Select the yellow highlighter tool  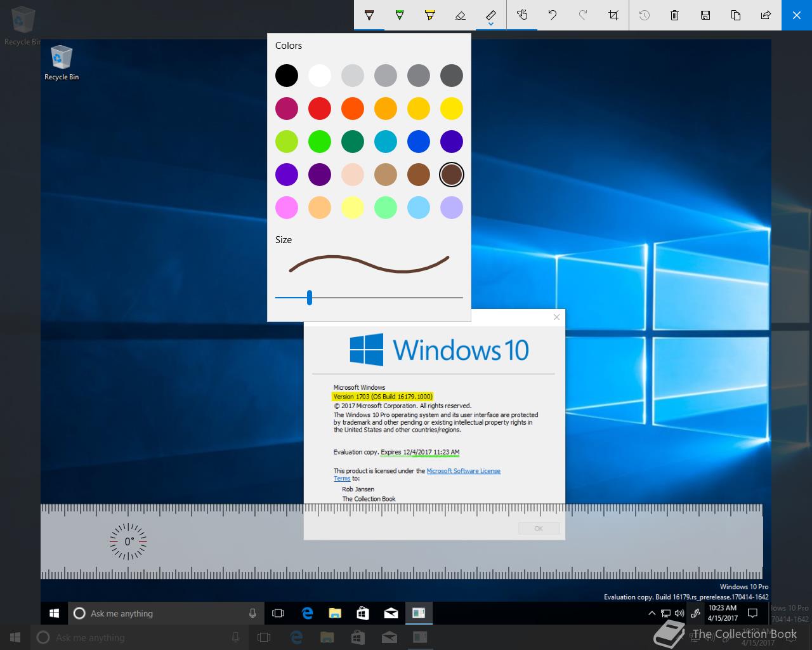pyautogui.click(x=430, y=15)
